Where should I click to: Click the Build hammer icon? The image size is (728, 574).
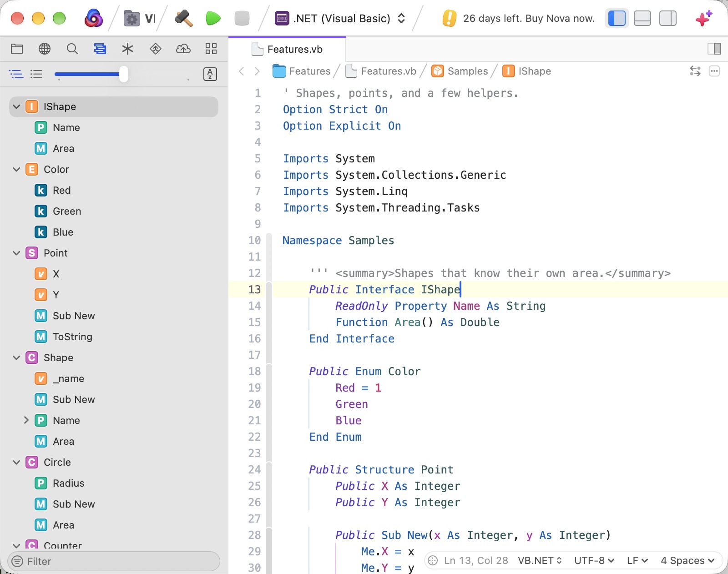point(184,19)
